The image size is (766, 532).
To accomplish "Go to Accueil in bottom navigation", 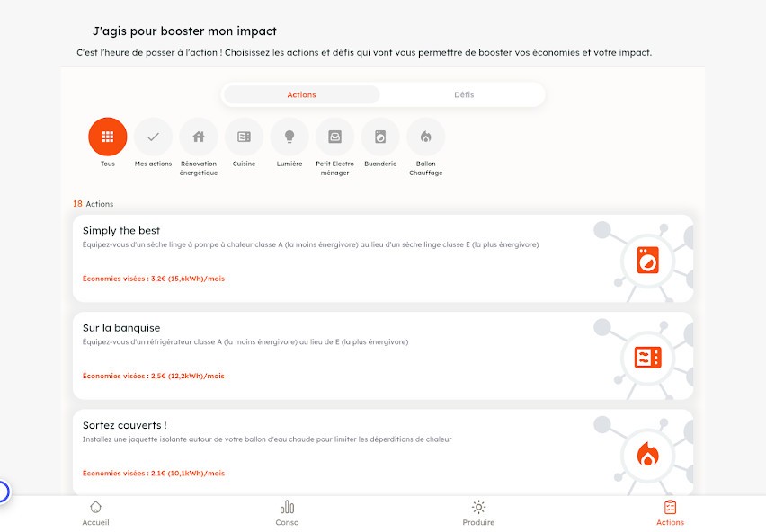I will pyautogui.click(x=95, y=513).
